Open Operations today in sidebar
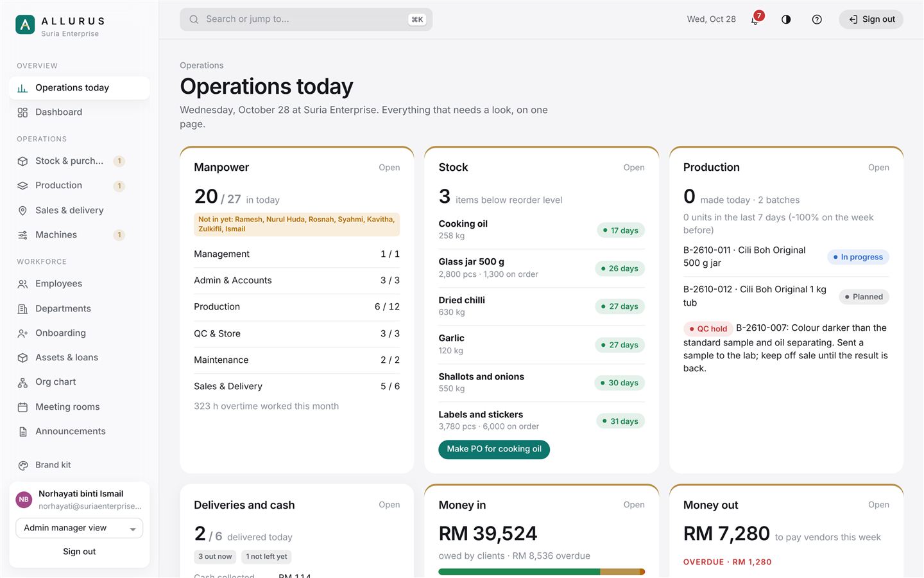The height and width of the screenshot is (578, 924). 80,88
